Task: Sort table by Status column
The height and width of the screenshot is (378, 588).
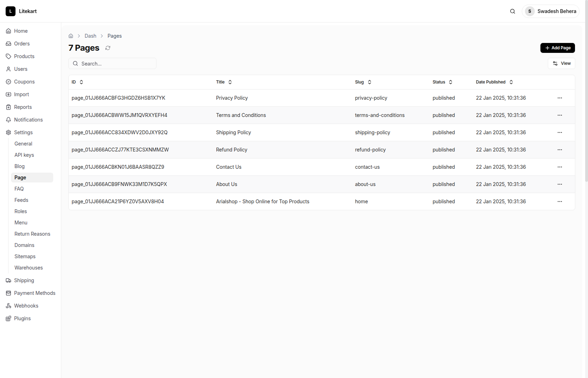Action: 442,82
